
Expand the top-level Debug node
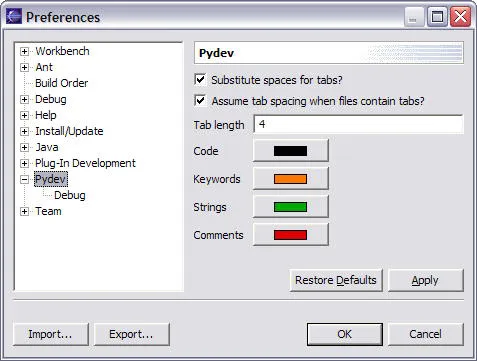coord(24,99)
